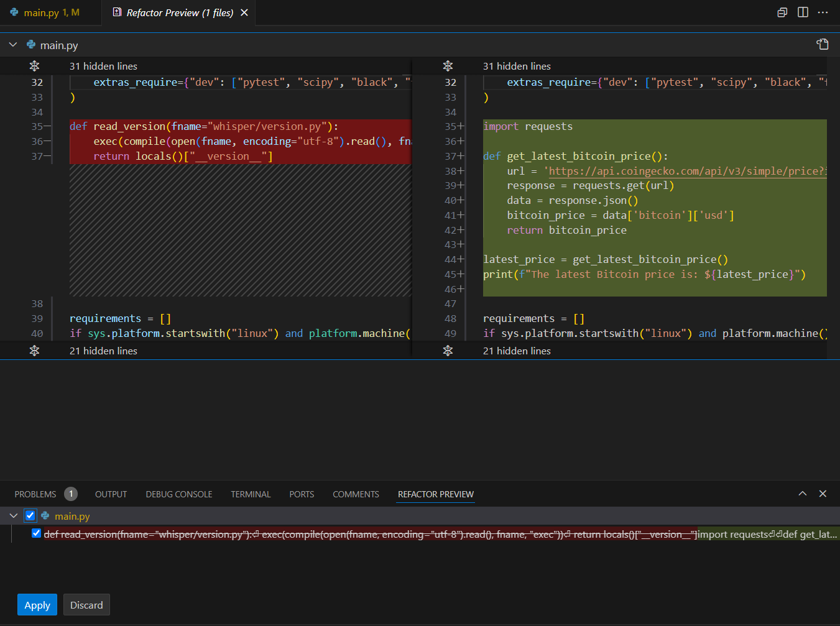Expand the bottom 21 hidden lines on the right

pyautogui.click(x=448, y=351)
